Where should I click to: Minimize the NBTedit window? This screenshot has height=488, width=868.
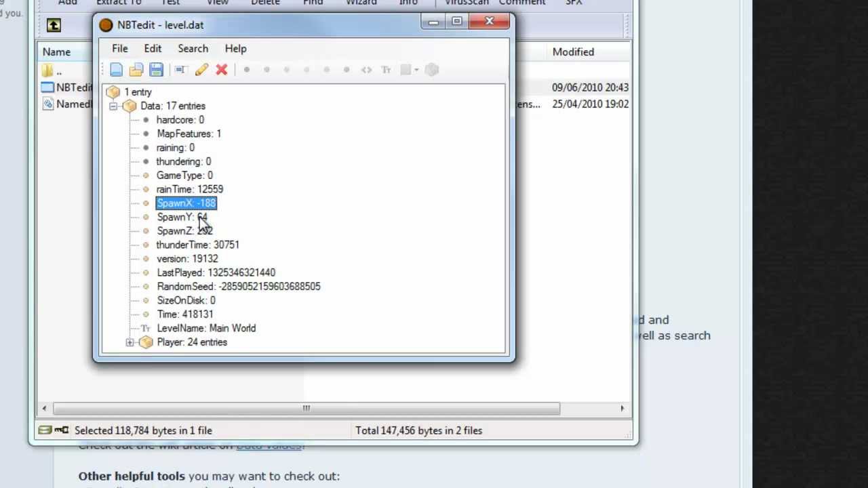[434, 22]
